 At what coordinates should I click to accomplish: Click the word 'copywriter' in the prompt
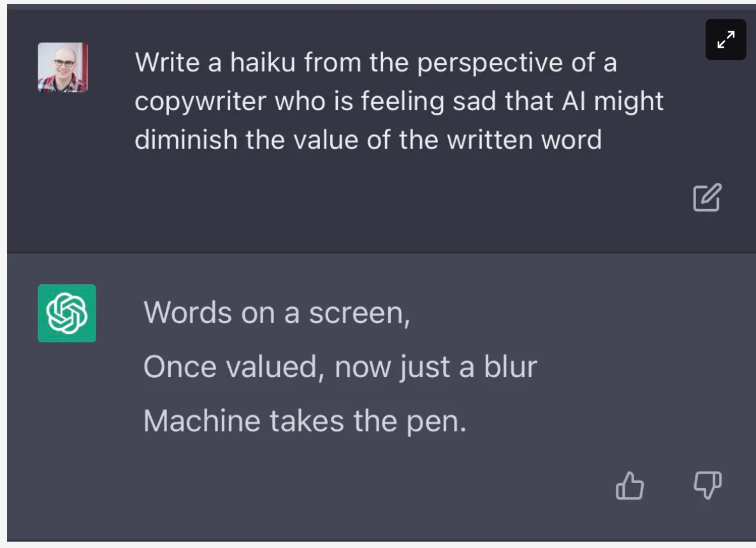pyautogui.click(x=201, y=102)
